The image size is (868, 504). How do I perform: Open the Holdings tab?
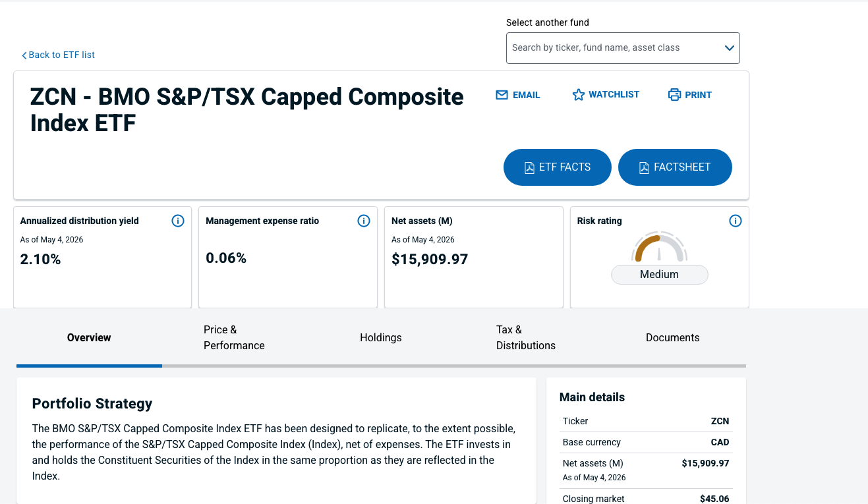381,337
